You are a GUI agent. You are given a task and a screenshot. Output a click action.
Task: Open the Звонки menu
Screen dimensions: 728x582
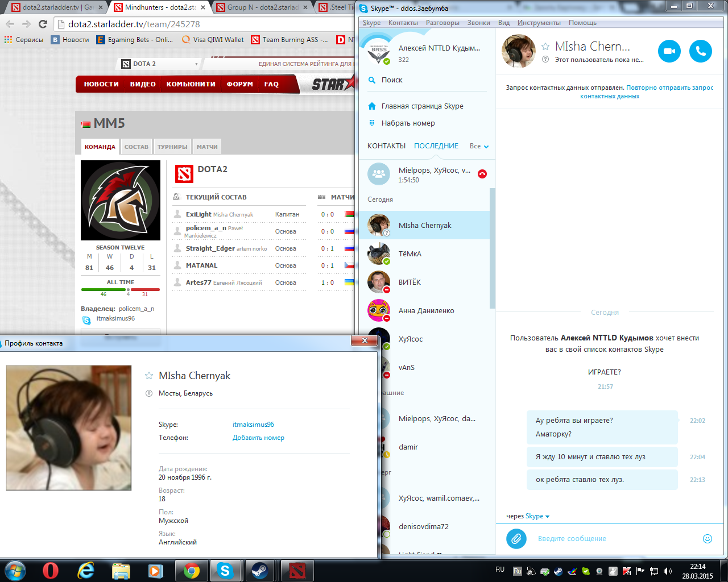(479, 23)
